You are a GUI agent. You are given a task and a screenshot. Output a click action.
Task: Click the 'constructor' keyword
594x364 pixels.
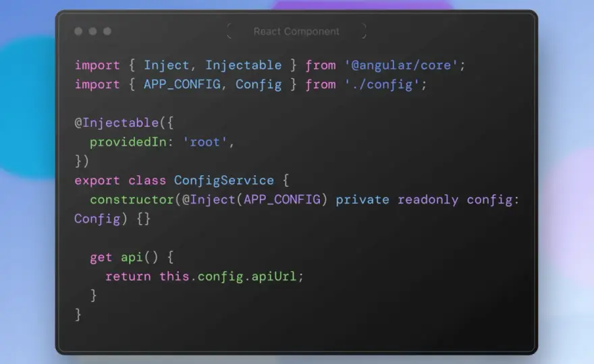pyautogui.click(x=132, y=200)
